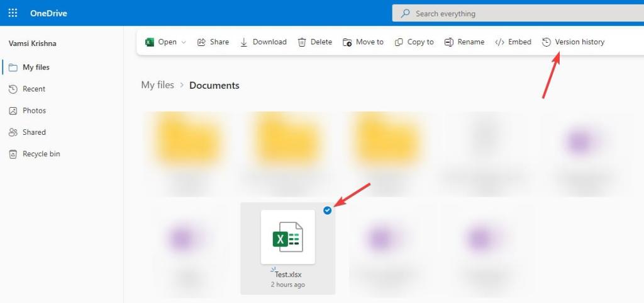Click My files breadcrumb link
The height and width of the screenshot is (303, 644).
tap(157, 85)
